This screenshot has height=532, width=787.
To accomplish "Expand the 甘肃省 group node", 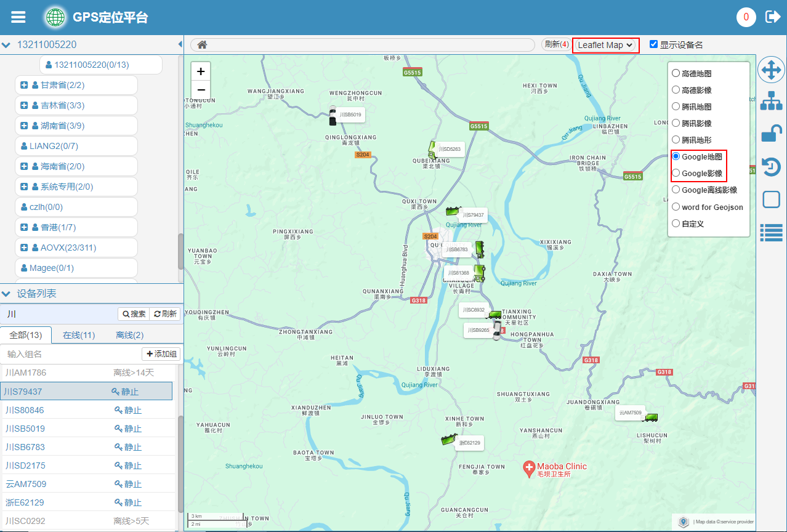I will pos(24,85).
